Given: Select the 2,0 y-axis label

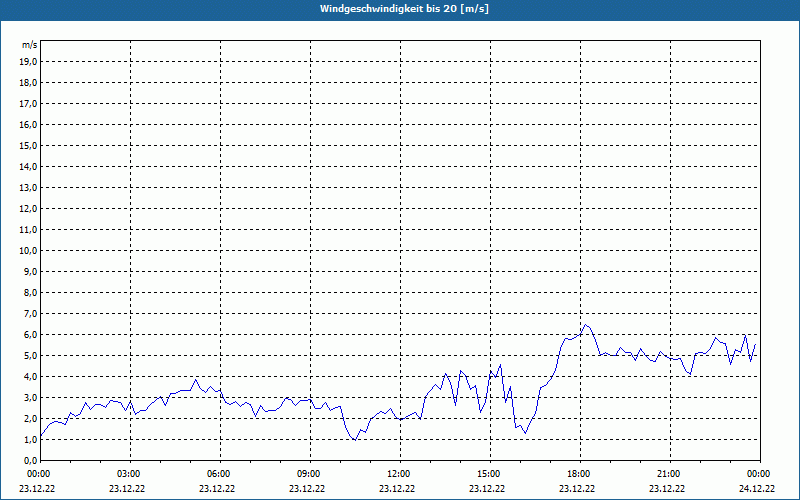Looking at the screenshot, I should (x=30, y=418).
